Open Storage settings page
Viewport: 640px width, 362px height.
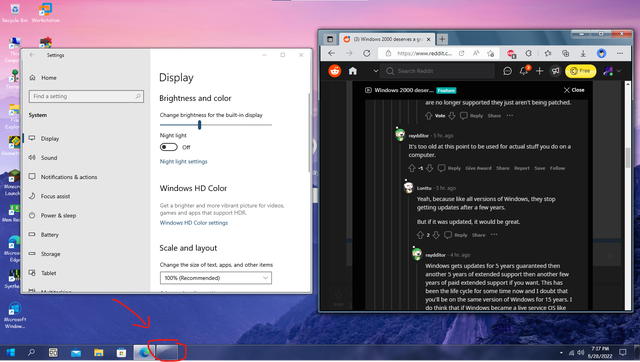(51, 253)
